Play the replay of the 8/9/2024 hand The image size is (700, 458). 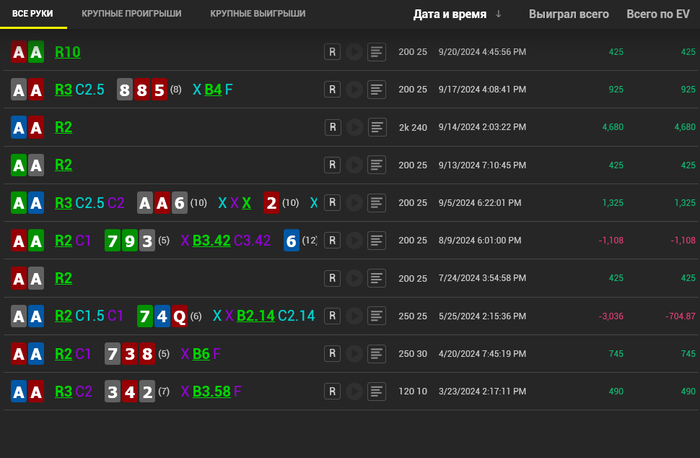pos(354,241)
